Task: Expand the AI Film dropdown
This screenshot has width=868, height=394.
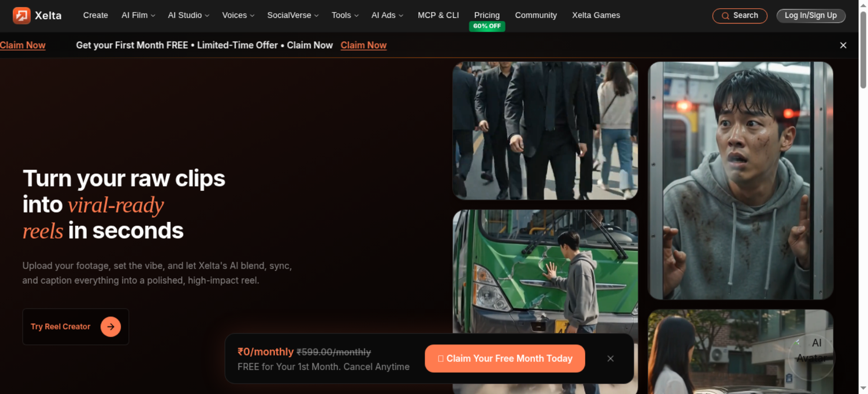Action: point(138,15)
